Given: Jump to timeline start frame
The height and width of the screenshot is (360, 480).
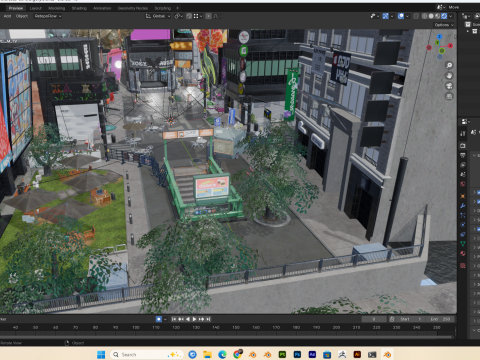Looking at the screenshot, I should coord(174,319).
